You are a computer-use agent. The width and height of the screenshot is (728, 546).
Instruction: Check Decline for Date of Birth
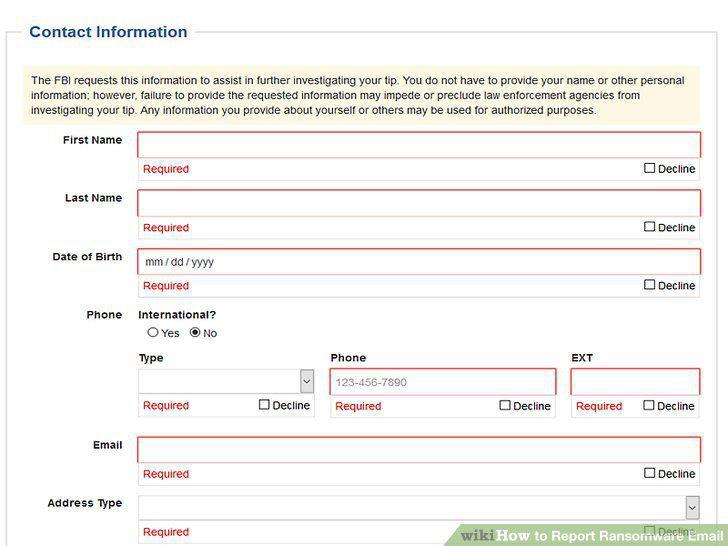coord(649,285)
